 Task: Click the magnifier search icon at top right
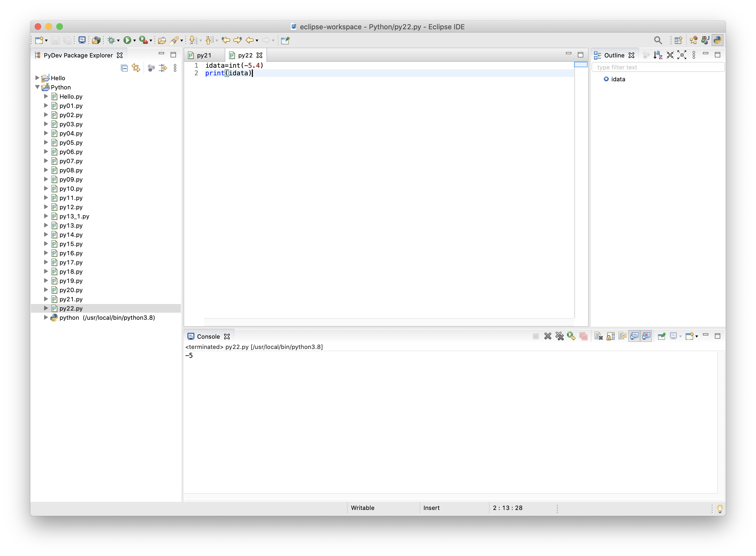pos(658,40)
